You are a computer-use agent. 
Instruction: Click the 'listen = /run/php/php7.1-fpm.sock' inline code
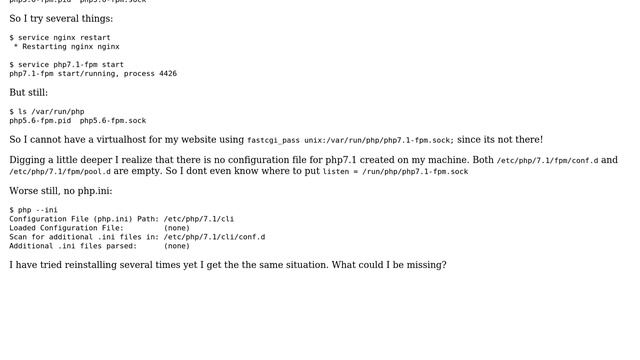pos(396,171)
